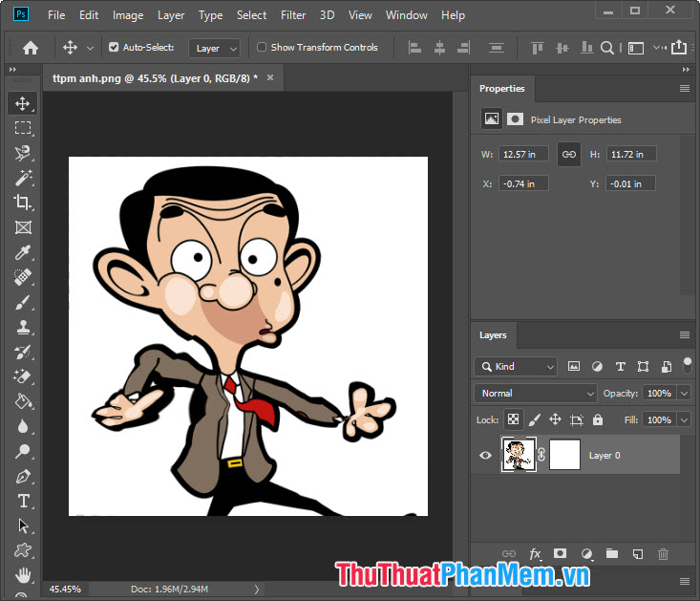Select the Path Selection tool
700x601 pixels.
click(x=22, y=526)
